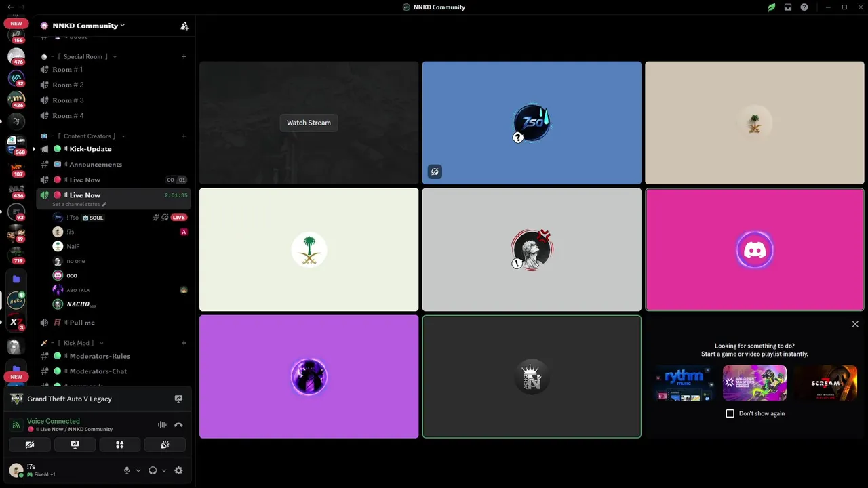Check the Don't show again checkbox
Viewport: 868px width, 488px height.
(x=730, y=413)
